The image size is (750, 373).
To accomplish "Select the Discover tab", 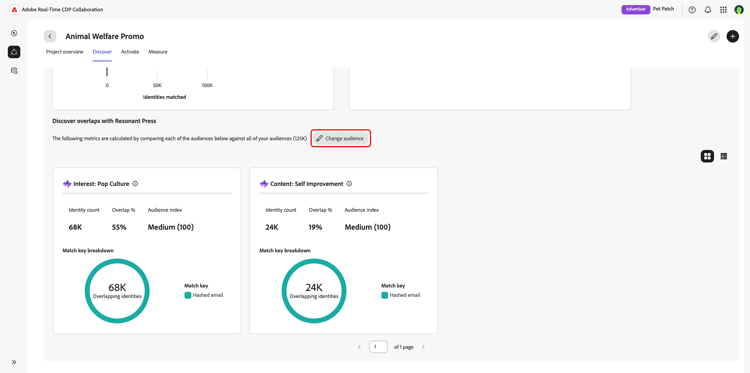I will pyautogui.click(x=102, y=52).
